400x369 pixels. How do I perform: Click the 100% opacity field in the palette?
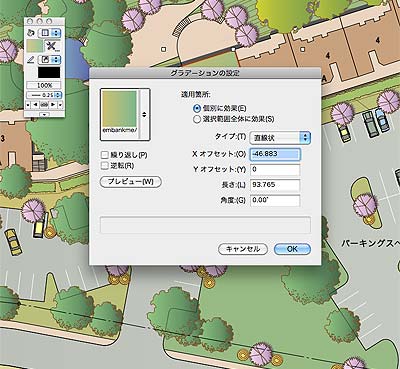pyautogui.click(x=44, y=85)
